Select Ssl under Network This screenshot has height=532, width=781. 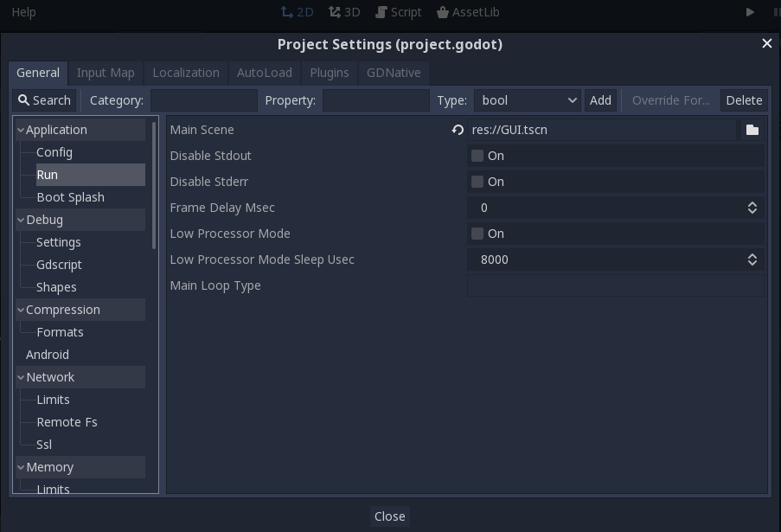pos(44,445)
